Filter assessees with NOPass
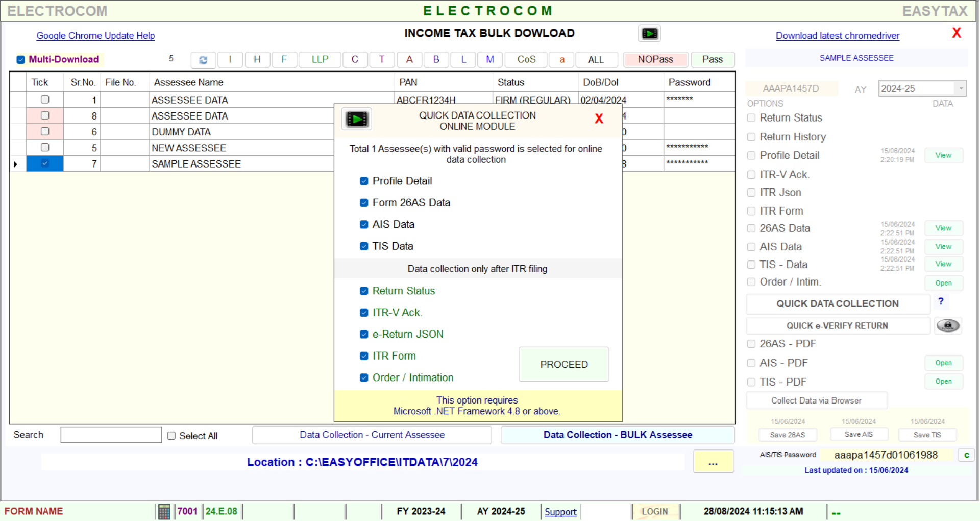980x521 pixels. [655, 60]
